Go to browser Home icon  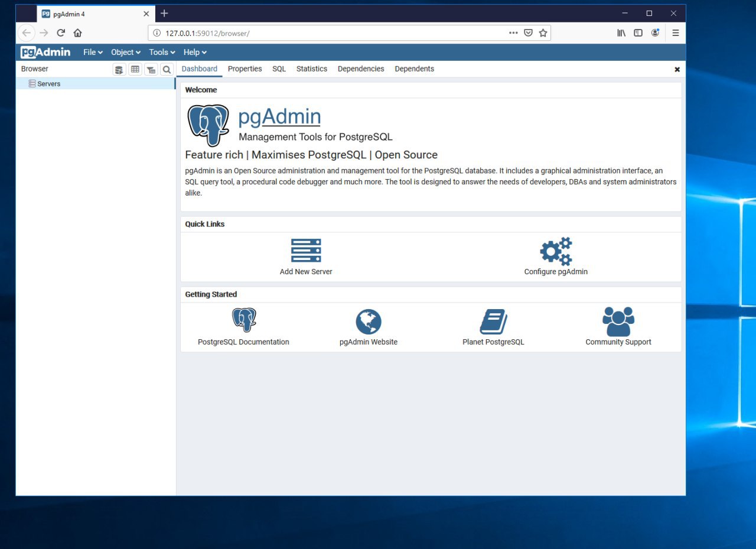(x=77, y=33)
